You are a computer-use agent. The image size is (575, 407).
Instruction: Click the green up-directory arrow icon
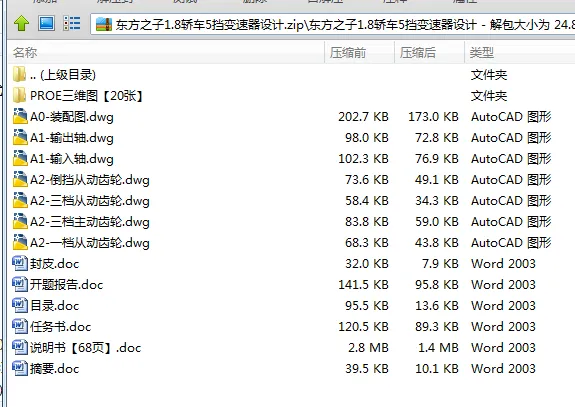tap(21, 23)
